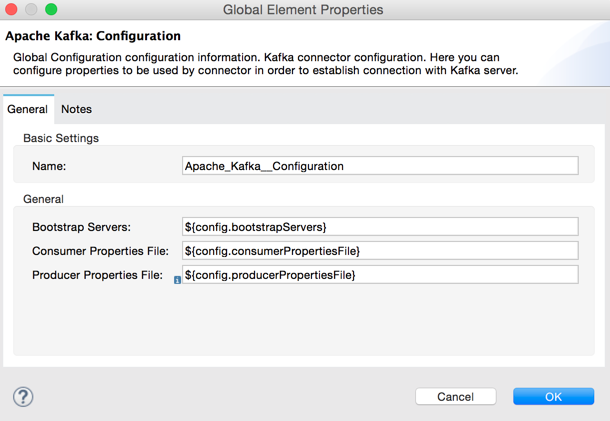Minimize the dialog with the yellow button
Viewport: 610px width, 421px height.
pos(31,10)
